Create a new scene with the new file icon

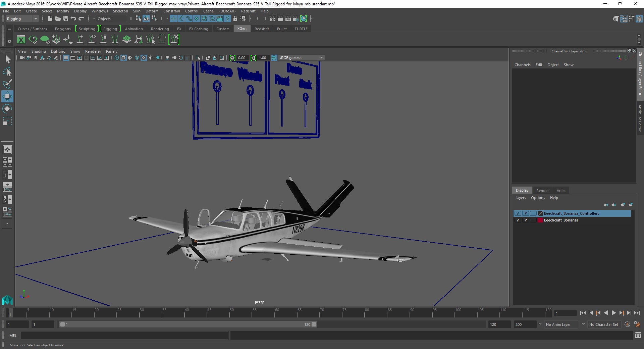tap(50, 19)
